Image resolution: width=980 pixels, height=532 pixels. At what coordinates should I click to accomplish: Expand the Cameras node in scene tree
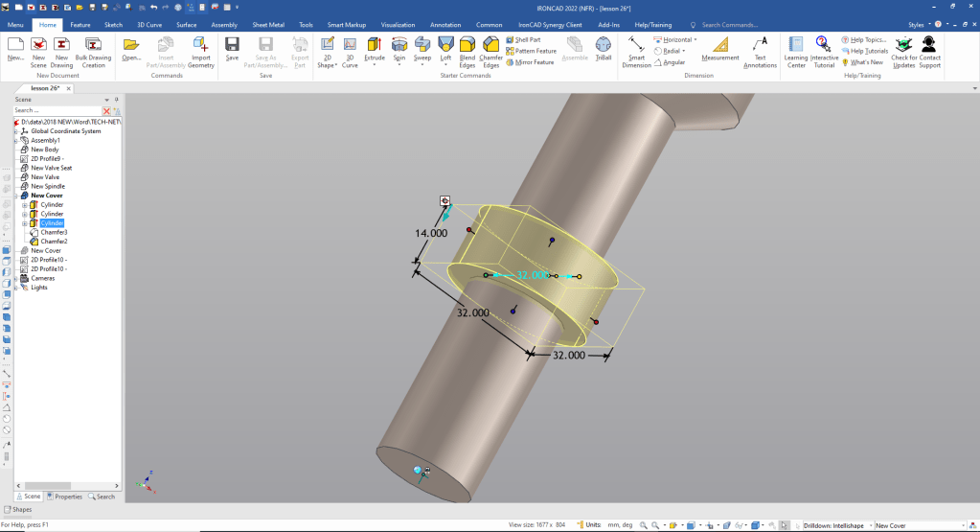15,278
